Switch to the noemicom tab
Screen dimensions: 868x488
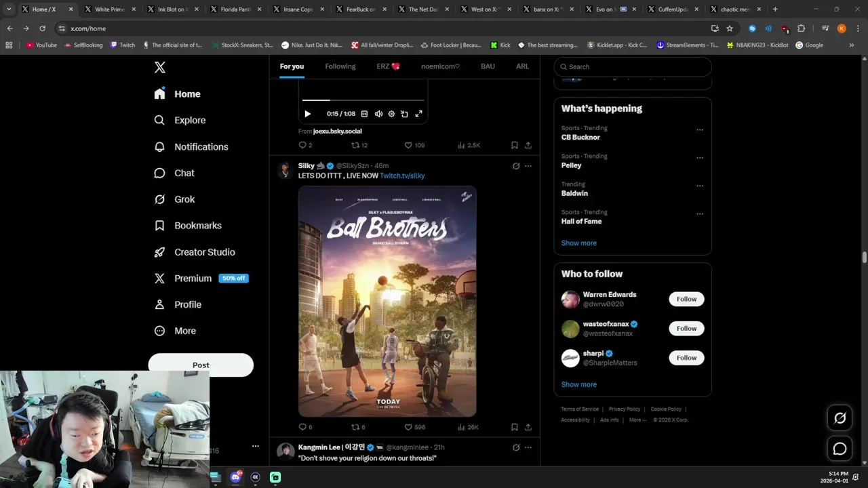(440, 66)
